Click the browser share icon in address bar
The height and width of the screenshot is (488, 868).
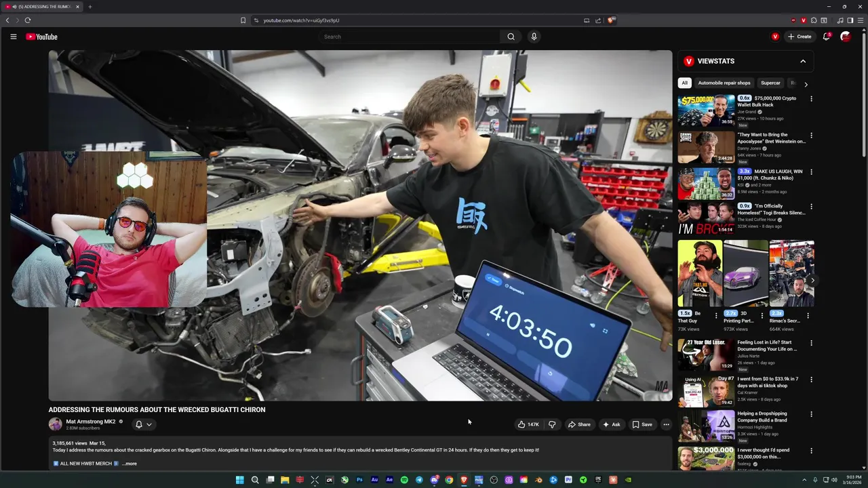click(598, 20)
